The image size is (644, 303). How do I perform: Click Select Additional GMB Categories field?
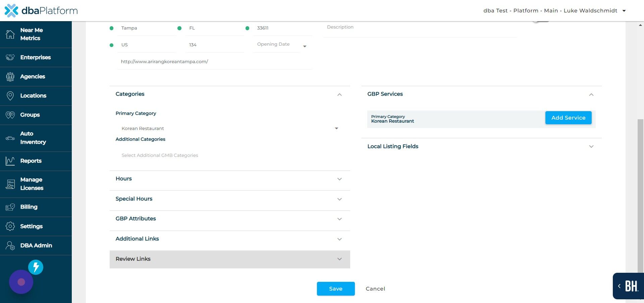(230, 156)
